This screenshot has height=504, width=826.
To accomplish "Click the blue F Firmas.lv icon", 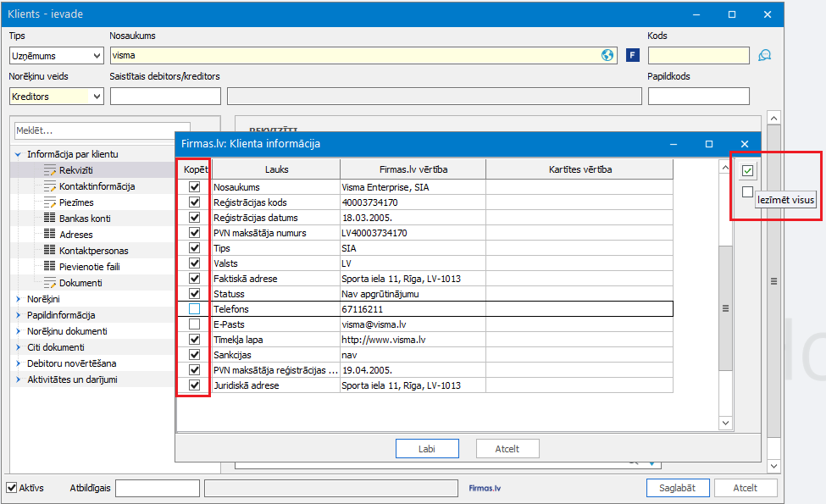I will point(633,55).
